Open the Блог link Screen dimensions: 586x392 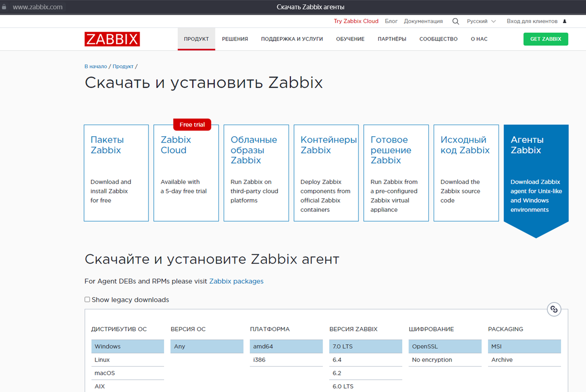(391, 21)
